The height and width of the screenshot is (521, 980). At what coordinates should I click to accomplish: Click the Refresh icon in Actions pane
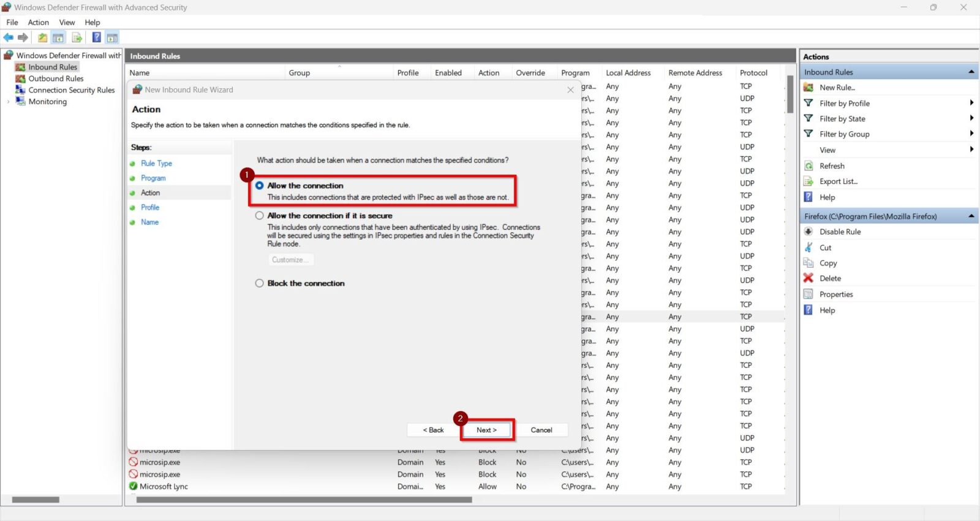[809, 166]
